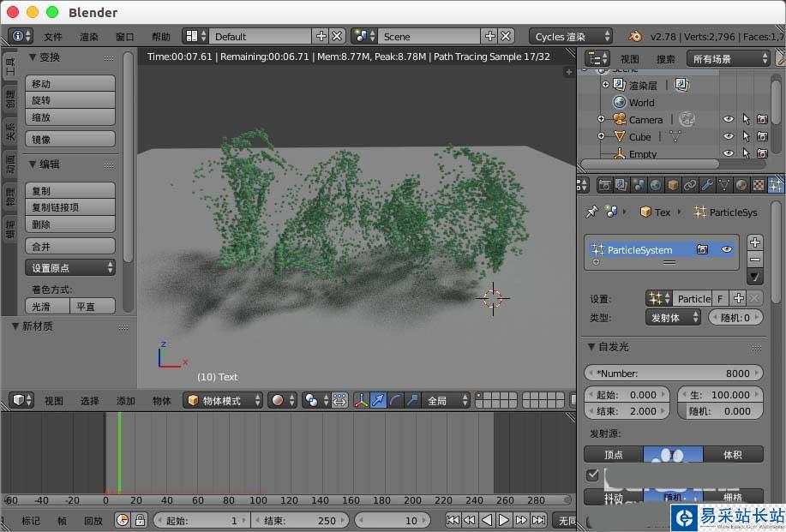Jump to the first frame
This screenshot has width=786, height=532.
pos(453,521)
